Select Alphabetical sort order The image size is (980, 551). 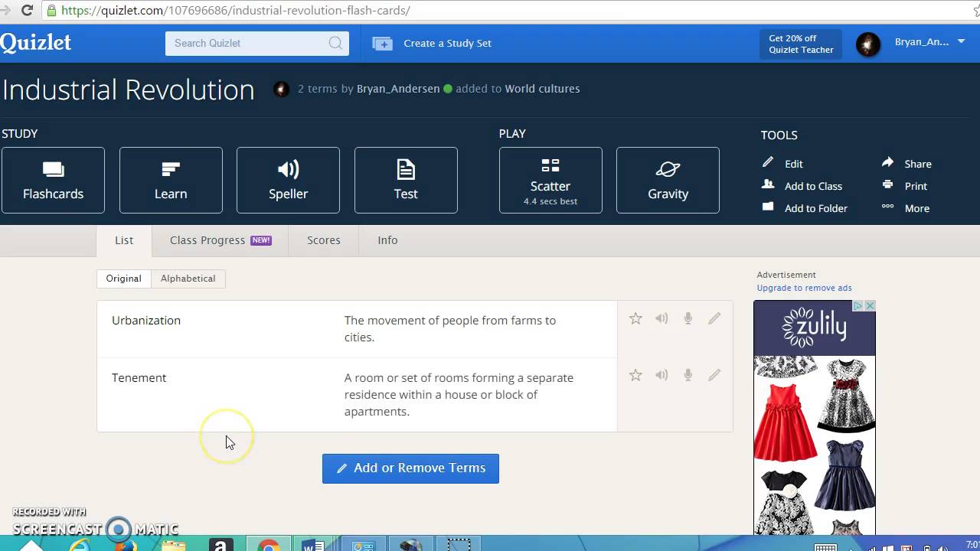tap(188, 279)
